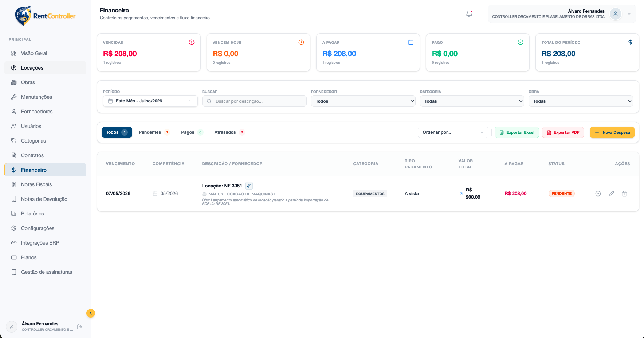Open the Fornecedor Todos dropdown
The image size is (644, 338).
(x=363, y=101)
